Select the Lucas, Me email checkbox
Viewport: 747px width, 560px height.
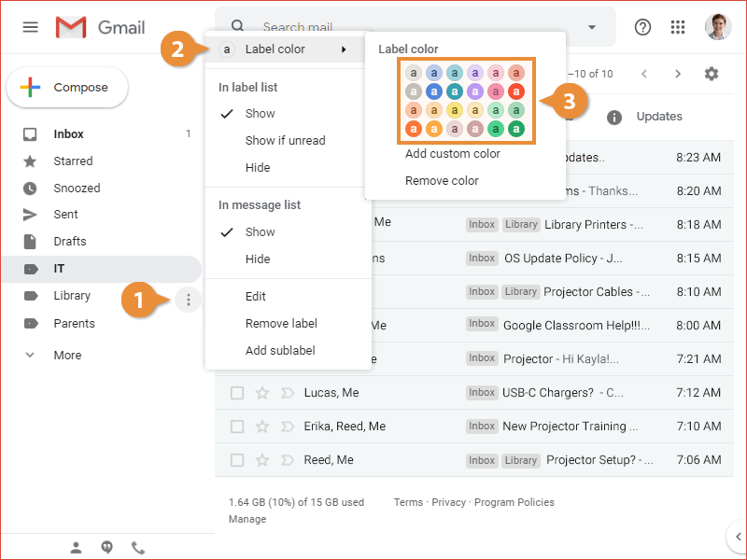click(x=237, y=393)
